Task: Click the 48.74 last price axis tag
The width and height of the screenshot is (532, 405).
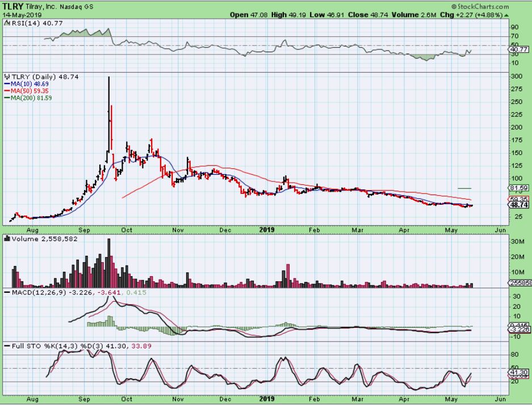Action: [519, 205]
